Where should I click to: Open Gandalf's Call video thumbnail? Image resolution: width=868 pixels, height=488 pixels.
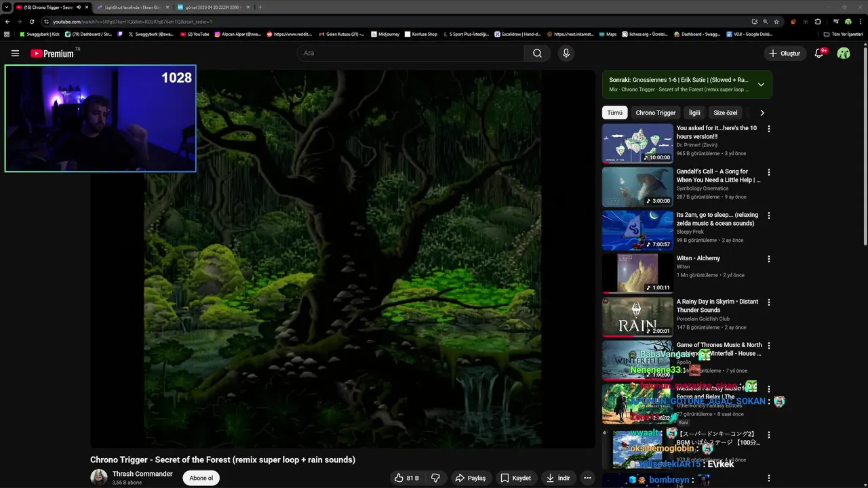pos(637,186)
